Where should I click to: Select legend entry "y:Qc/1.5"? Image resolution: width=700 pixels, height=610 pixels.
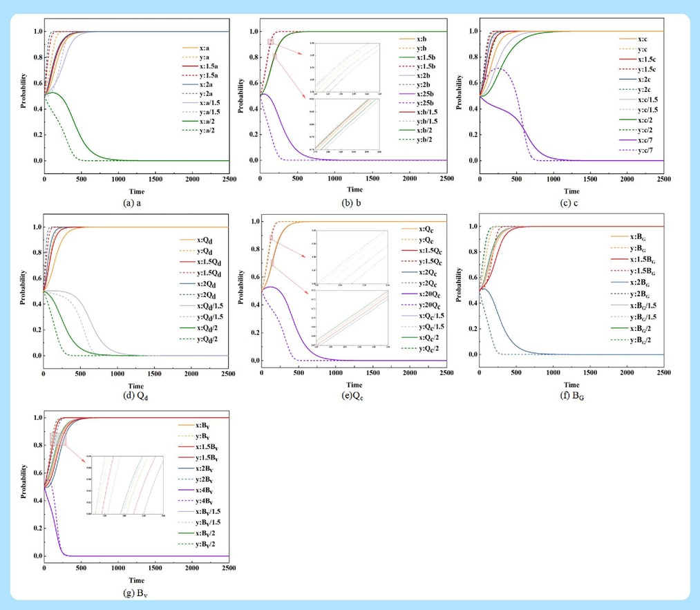coord(423,327)
